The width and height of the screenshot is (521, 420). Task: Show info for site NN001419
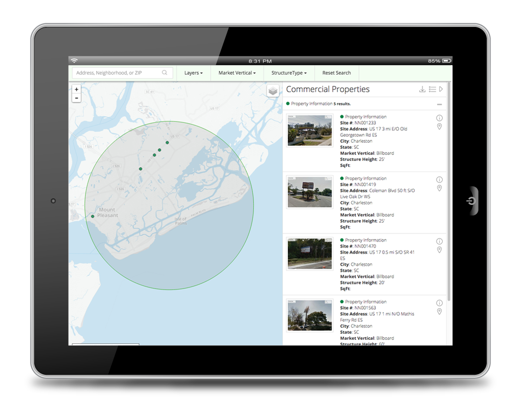[439, 179]
